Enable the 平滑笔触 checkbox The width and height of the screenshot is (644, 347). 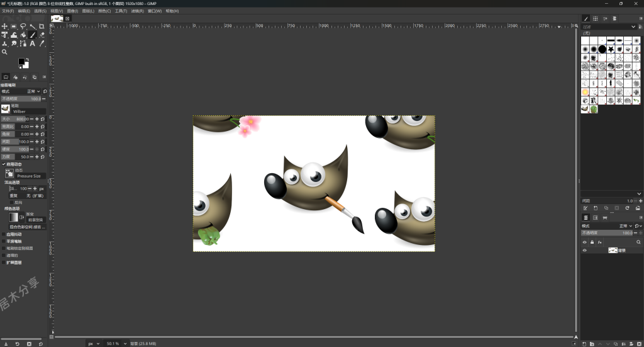4,241
